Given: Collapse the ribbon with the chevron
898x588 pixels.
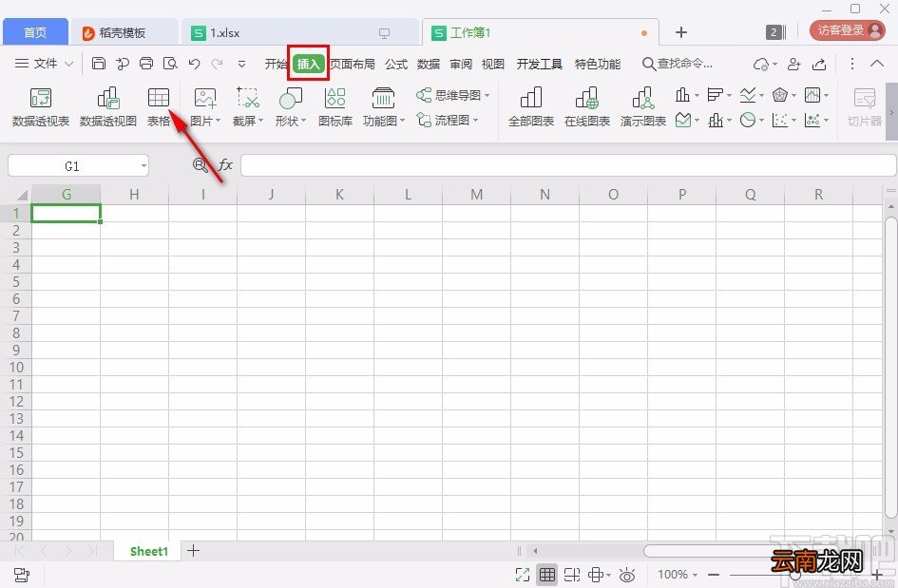Looking at the screenshot, I should point(877,64).
